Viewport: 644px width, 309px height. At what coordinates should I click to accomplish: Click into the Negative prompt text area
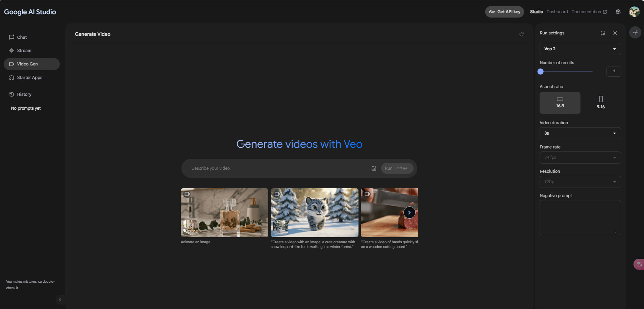click(580, 218)
